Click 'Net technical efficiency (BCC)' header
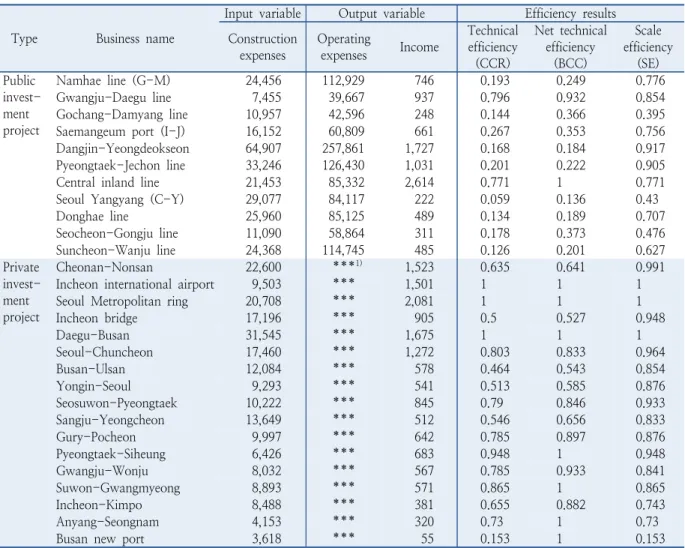 [571, 47]
